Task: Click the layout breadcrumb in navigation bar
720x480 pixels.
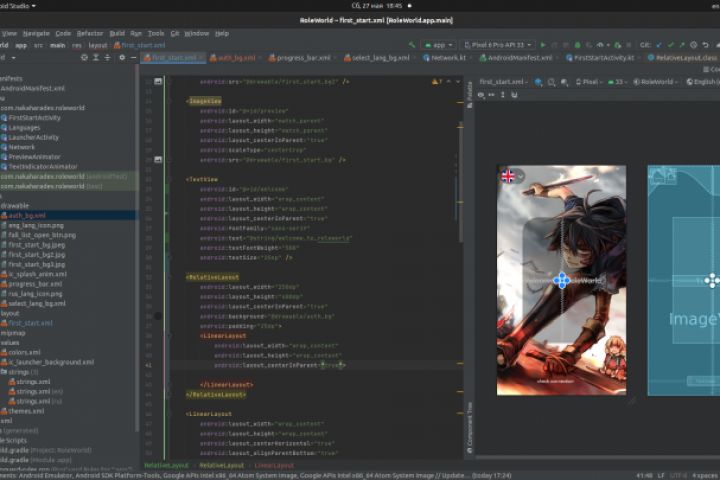Action: pos(98,45)
